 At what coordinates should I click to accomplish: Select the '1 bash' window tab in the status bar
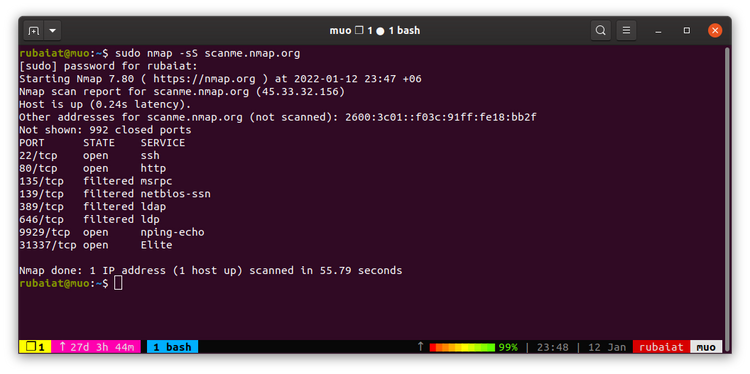172,347
